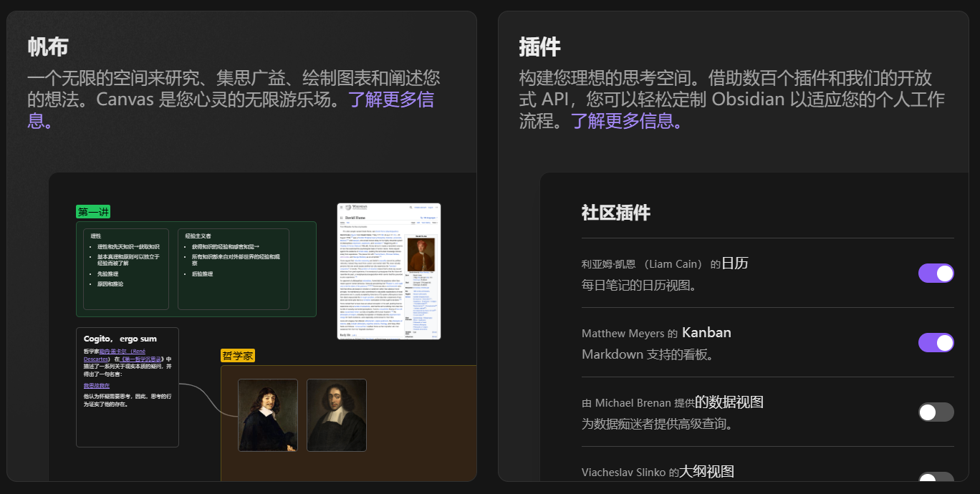Click the Descartes portrait thumbnail
The image size is (980, 494).
coord(268,415)
